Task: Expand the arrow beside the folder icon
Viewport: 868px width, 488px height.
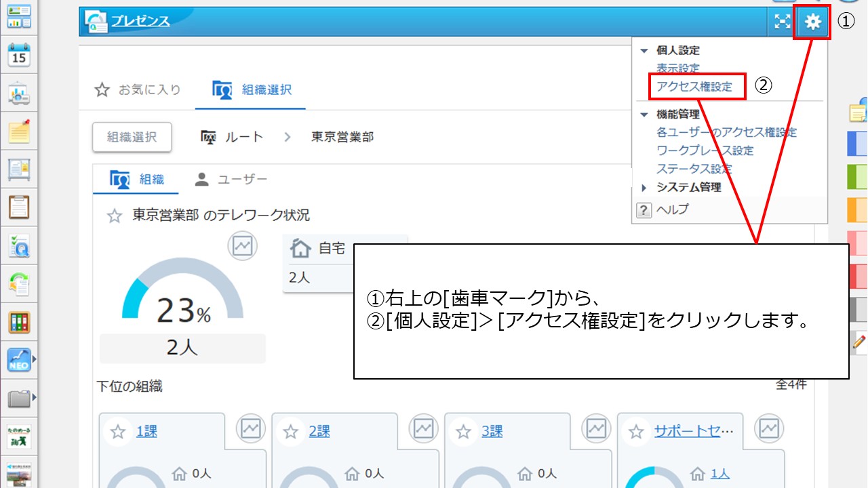Action: pyautogui.click(x=34, y=397)
